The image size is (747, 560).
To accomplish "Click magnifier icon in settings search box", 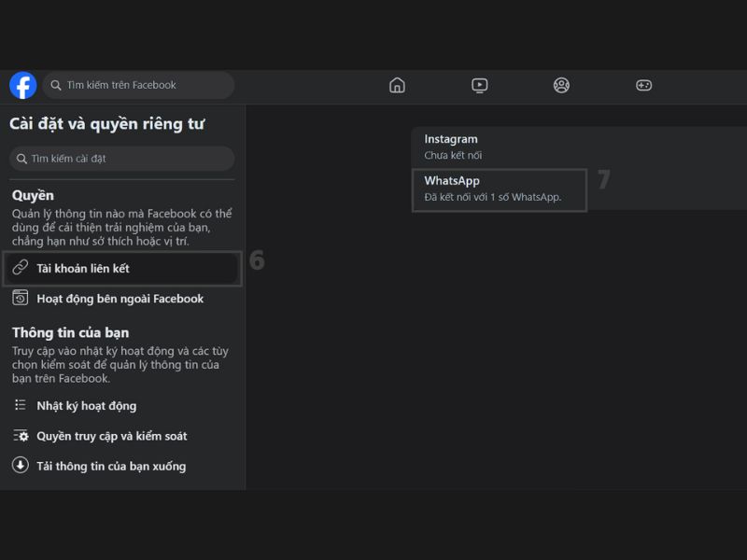I will [x=21, y=159].
